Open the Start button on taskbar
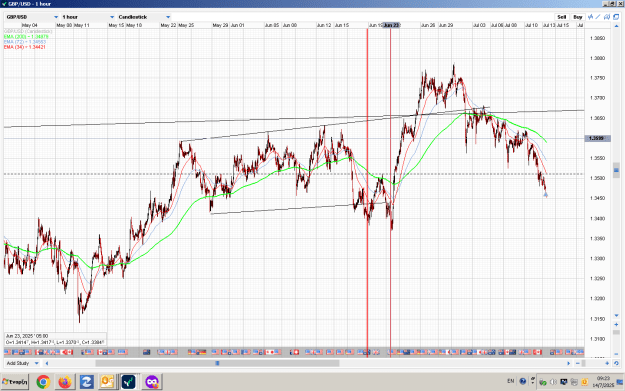The image size is (625, 391). pos(15,382)
